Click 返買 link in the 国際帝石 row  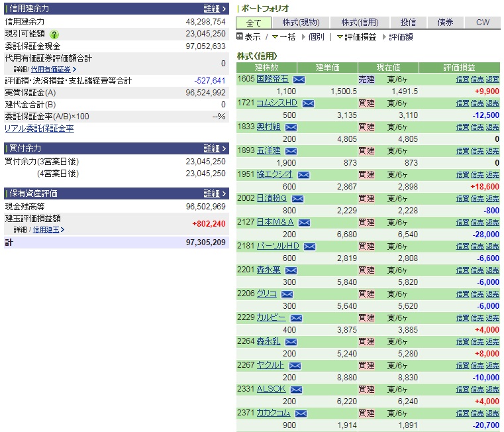click(x=493, y=79)
